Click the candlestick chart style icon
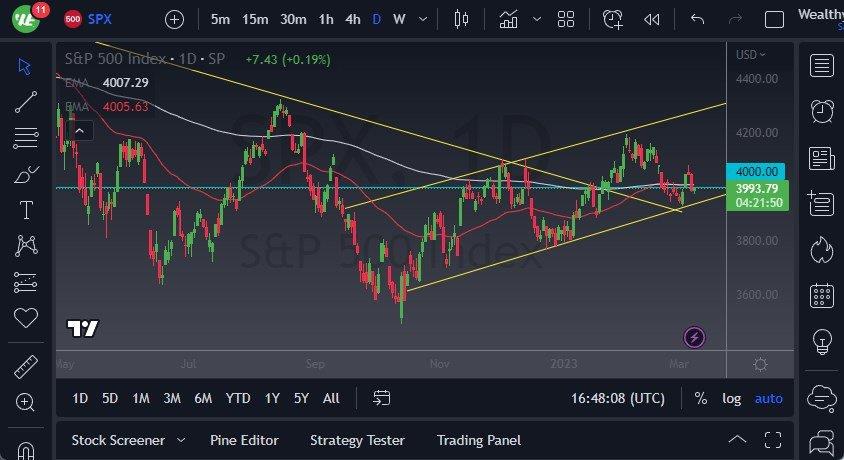The image size is (844, 460). pos(461,19)
